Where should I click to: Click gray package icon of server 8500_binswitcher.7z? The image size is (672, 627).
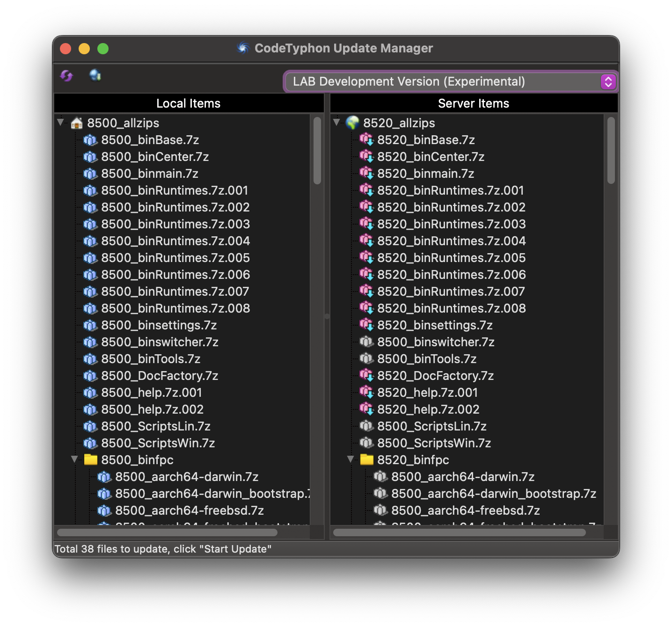[x=366, y=342]
